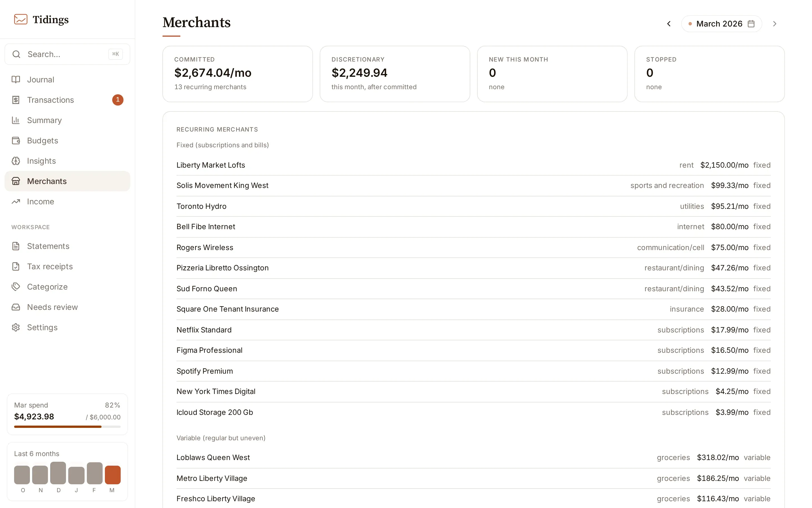Open the Loblaws Queen West row

[x=473, y=457]
